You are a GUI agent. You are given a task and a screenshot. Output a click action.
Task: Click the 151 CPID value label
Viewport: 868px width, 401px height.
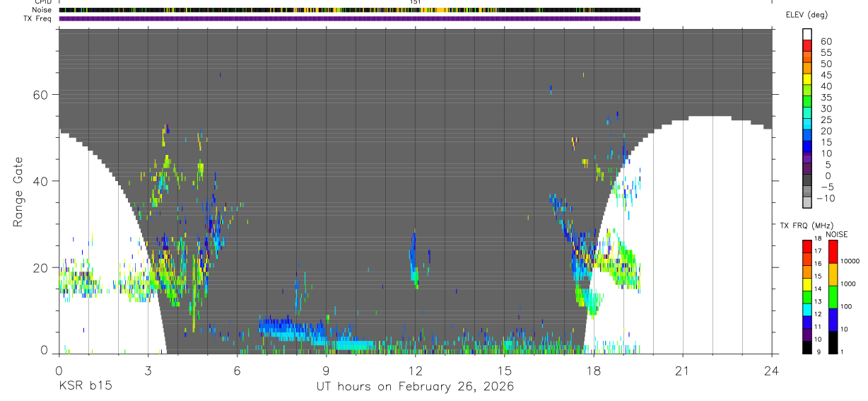click(415, 2)
